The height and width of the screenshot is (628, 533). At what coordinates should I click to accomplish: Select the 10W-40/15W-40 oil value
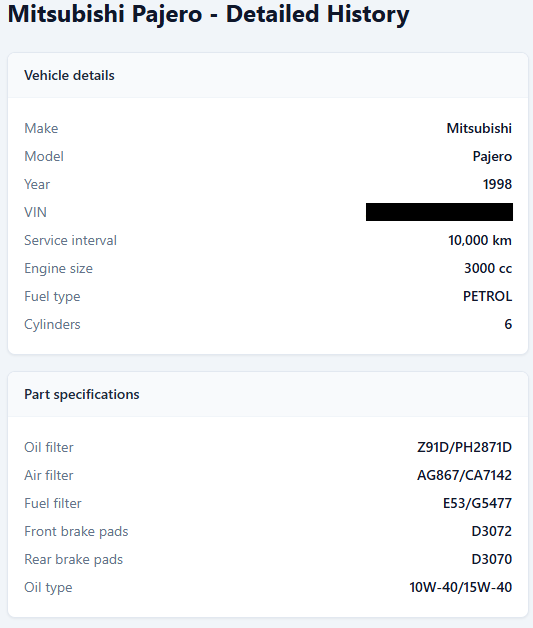pos(461,588)
